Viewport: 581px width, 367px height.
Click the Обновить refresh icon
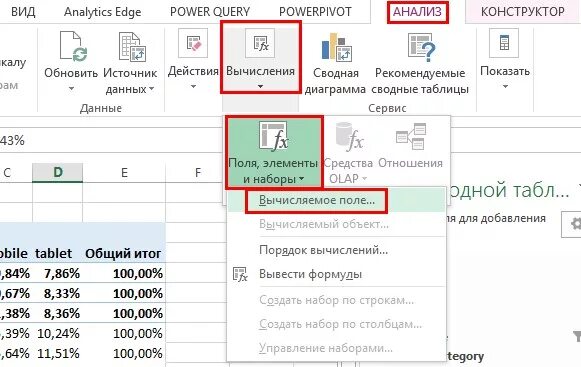[72, 46]
